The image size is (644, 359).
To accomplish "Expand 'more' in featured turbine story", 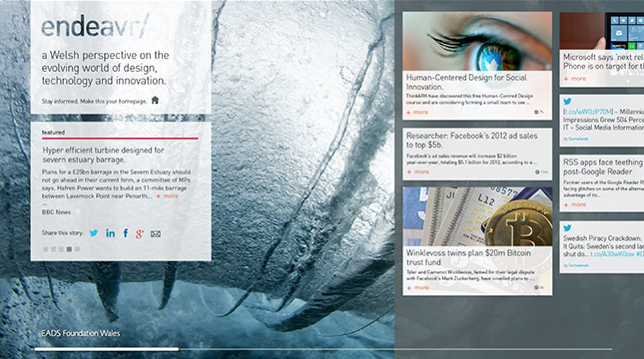I will point(167,196).
